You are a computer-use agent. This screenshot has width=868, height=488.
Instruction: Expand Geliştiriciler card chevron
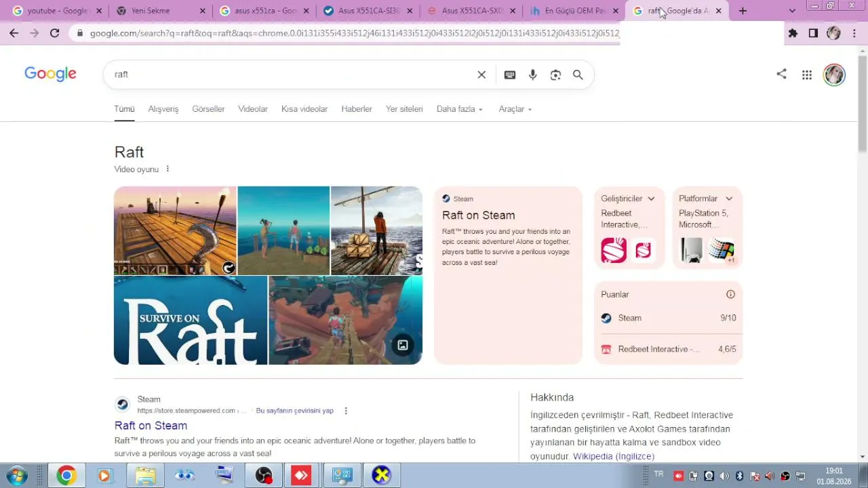[651, 199]
